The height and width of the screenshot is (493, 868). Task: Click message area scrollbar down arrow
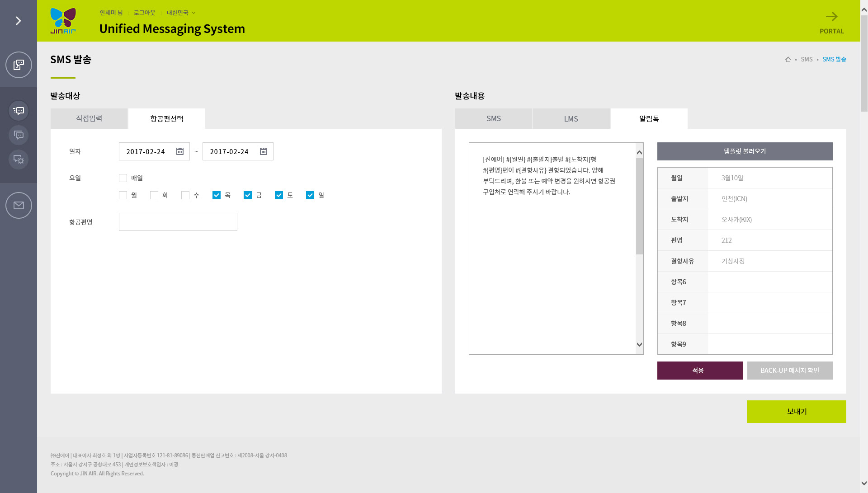click(639, 344)
